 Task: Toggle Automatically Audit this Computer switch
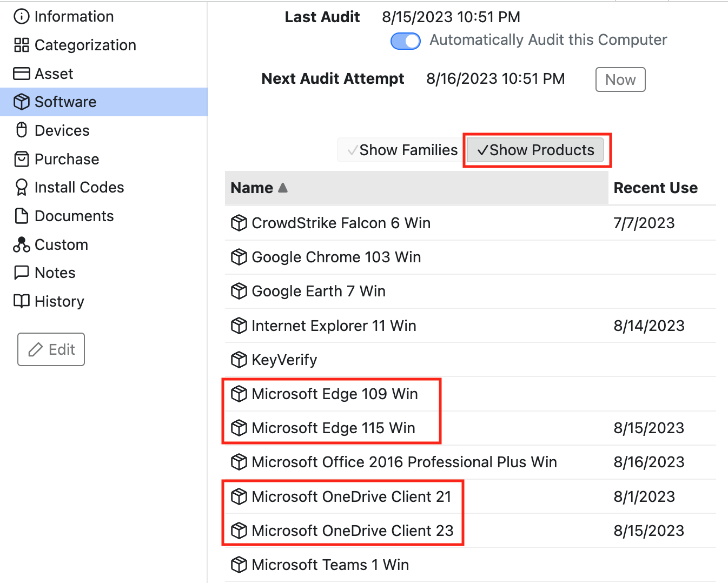point(406,41)
